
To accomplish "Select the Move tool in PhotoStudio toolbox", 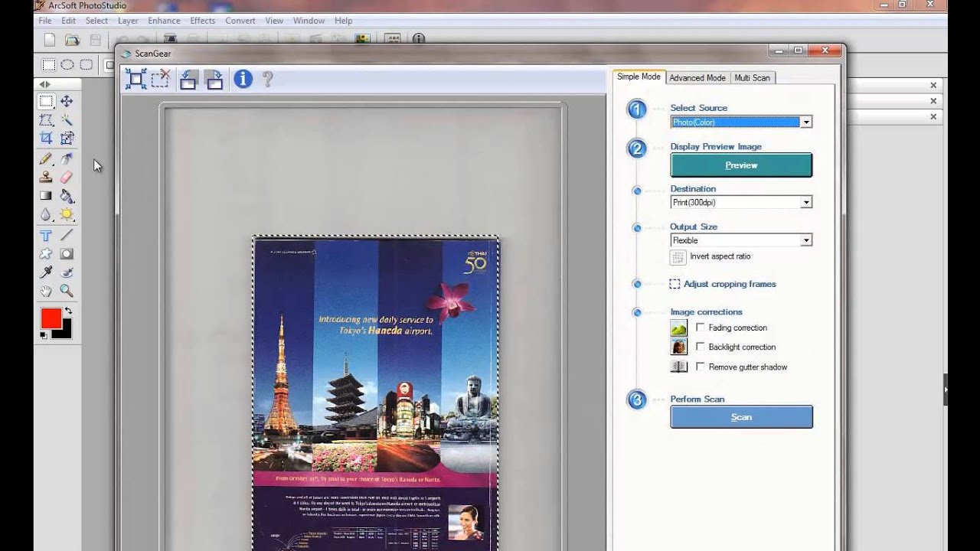I will coord(67,101).
